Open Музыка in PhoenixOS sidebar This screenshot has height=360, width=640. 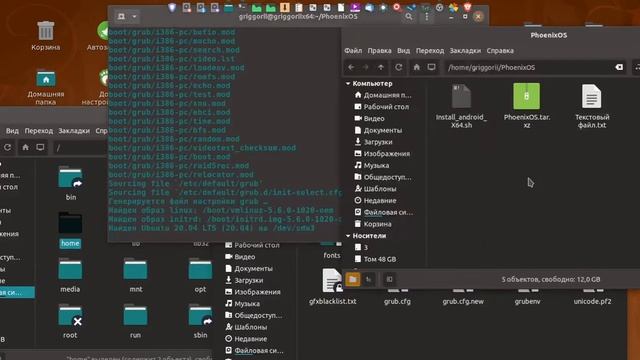(372, 165)
